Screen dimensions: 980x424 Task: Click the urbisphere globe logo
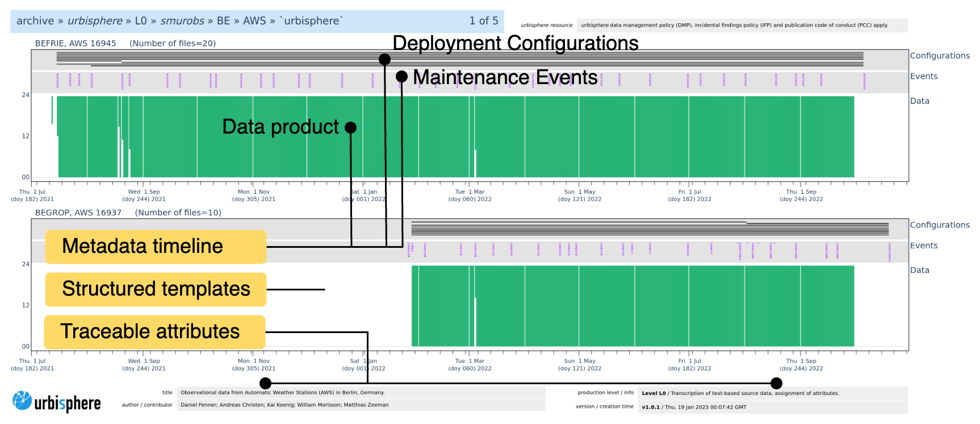pos(23,401)
